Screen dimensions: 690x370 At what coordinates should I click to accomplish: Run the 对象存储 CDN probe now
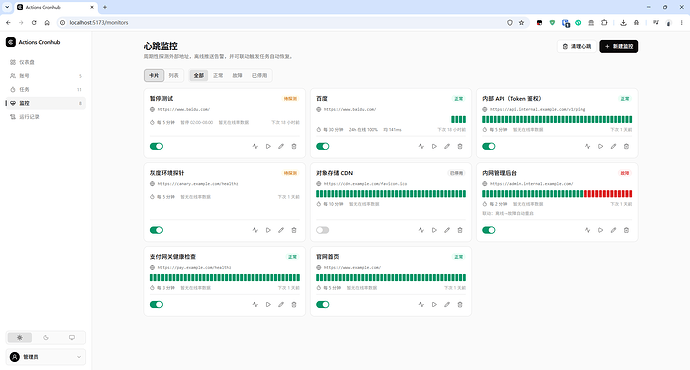[x=434, y=230]
